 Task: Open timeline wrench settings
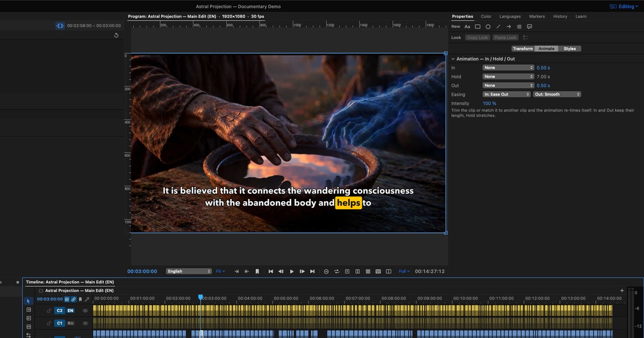pos(87,299)
